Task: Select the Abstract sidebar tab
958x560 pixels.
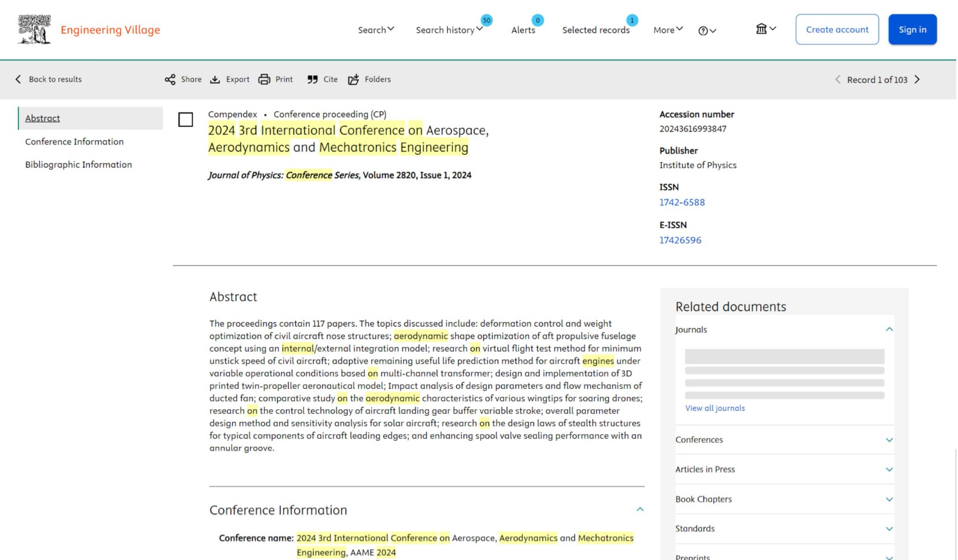Action: coord(90,118)
